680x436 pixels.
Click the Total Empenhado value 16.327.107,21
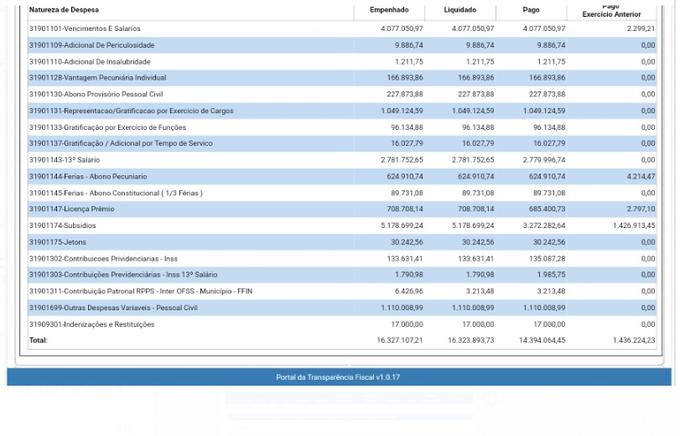399,340
